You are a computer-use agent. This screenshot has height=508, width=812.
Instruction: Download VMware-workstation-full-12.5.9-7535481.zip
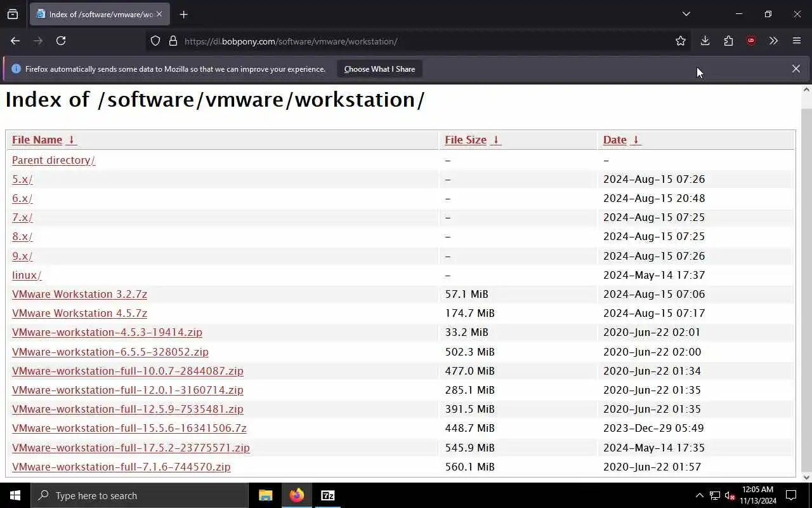coord(128,409)
